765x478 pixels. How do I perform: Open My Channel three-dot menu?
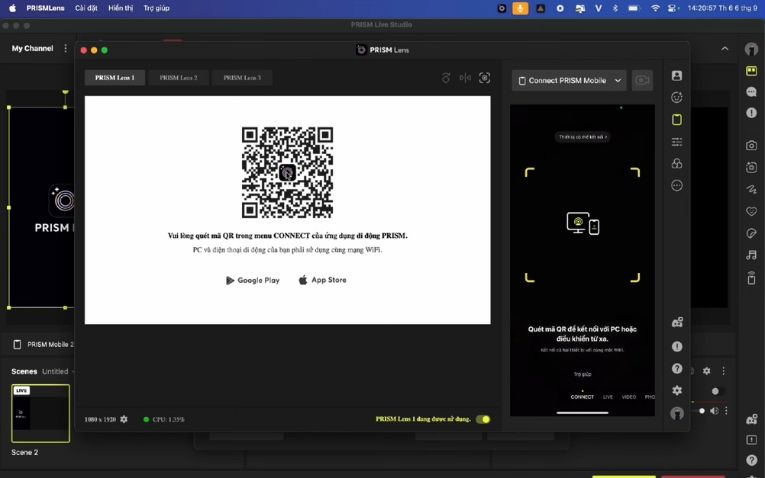coord(65,48)
